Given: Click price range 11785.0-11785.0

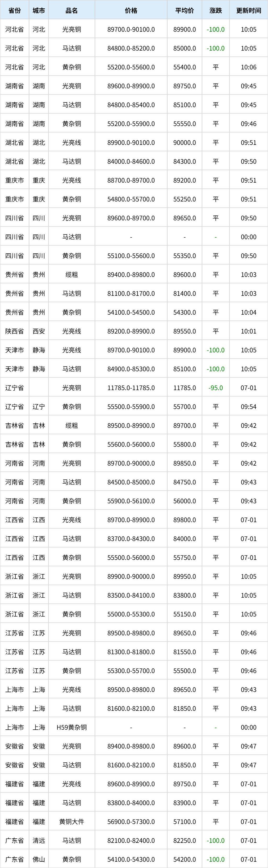Looking at the screenshot, I should 131,388.
